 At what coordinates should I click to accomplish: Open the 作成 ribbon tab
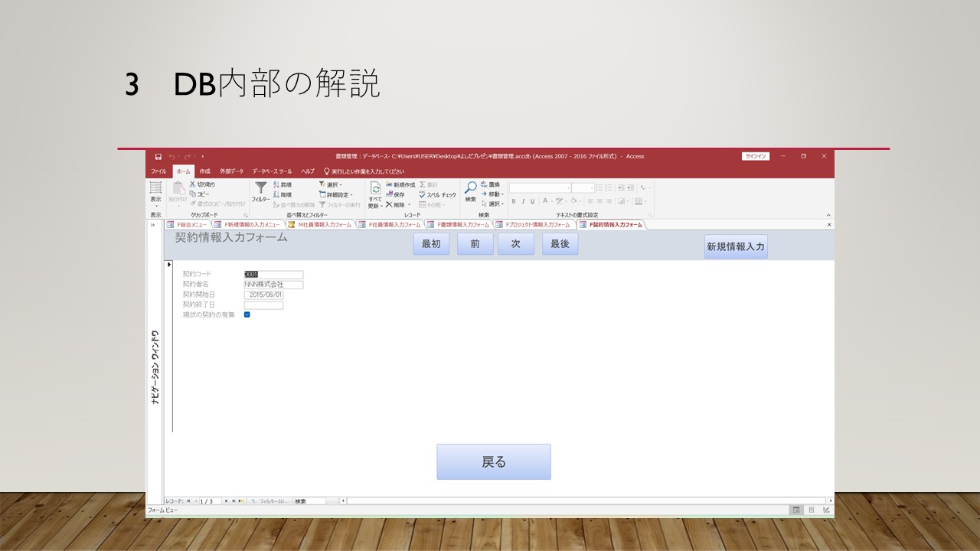coord(204,171)
